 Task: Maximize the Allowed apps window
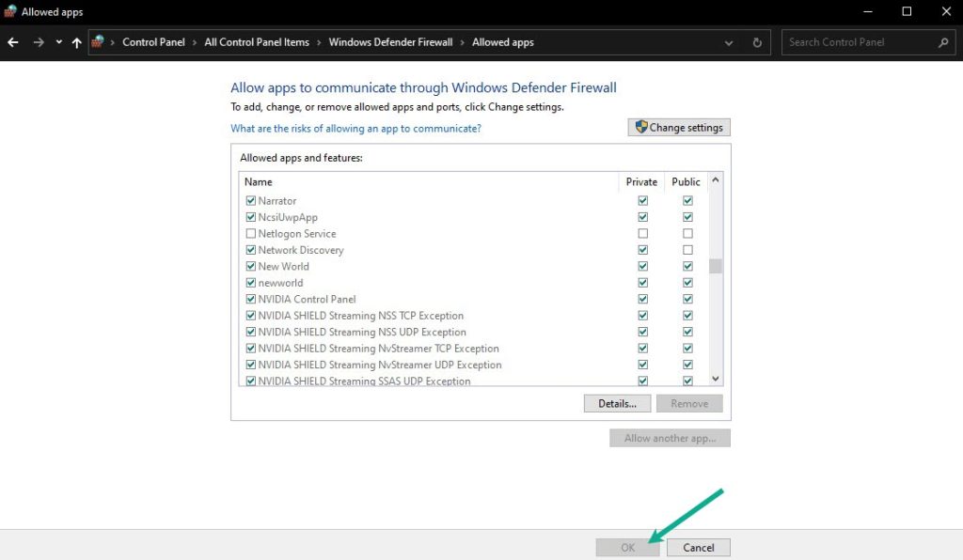click(907, 11)
